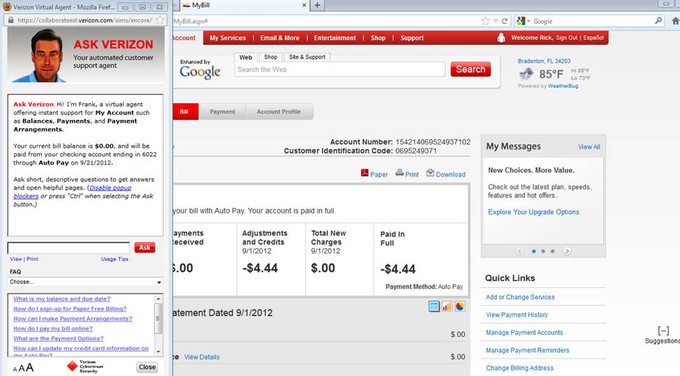Select the table view icon for statement
680x376 pixels.
pos(434,306)
